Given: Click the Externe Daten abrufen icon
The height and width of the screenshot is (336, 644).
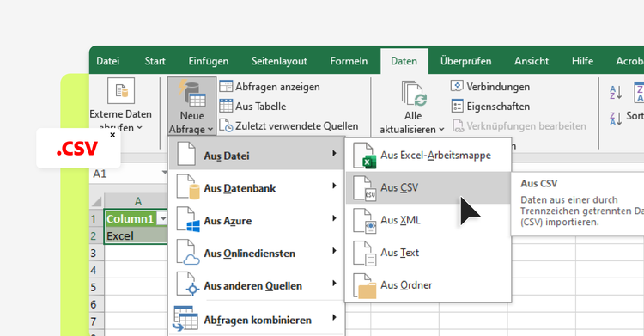Looking at the screenshot, I should [x=121, y=90].
